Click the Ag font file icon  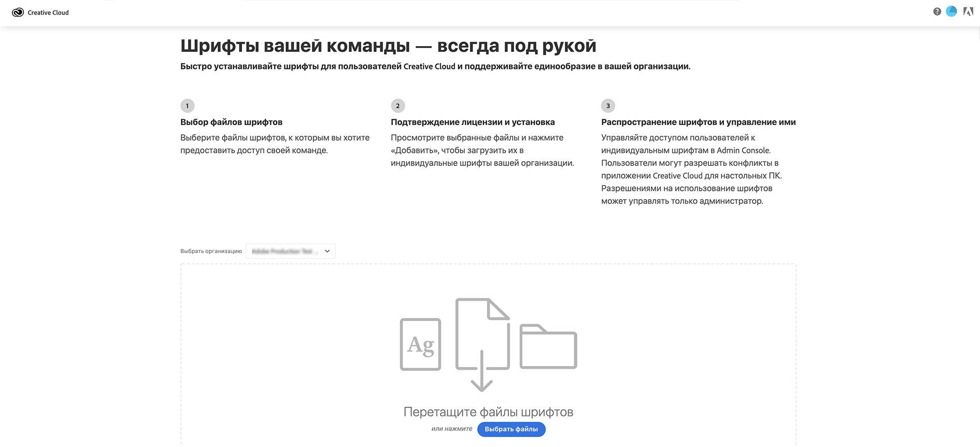point(420,344)
